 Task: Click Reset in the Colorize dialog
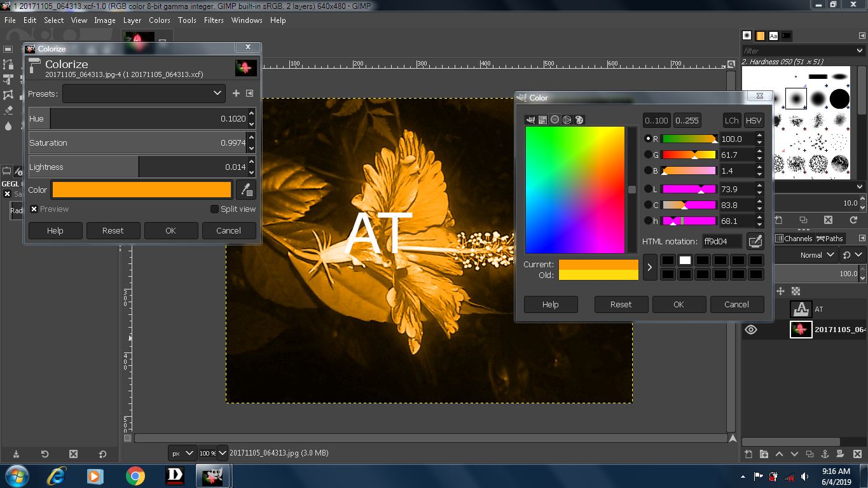(113, 230)
